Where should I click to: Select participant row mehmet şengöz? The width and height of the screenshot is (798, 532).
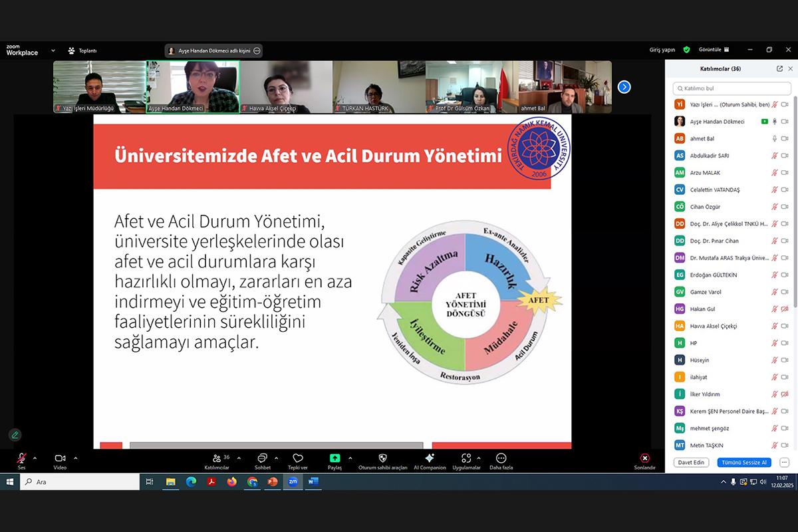pos(731,428)
